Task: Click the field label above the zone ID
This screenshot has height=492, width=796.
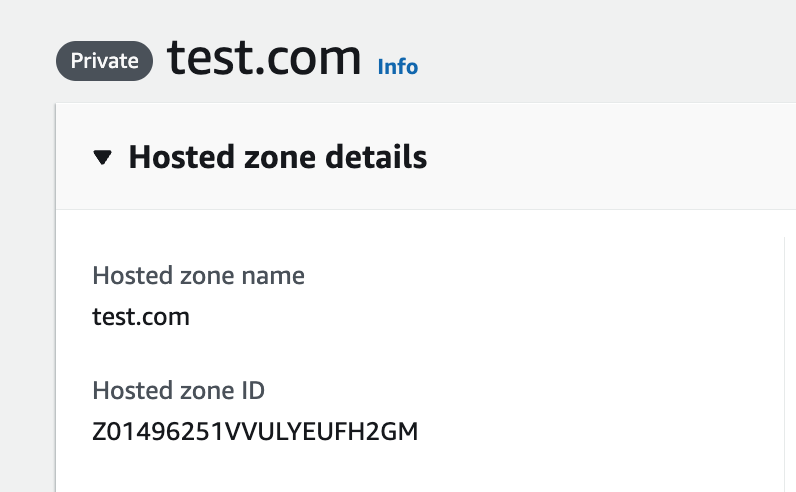Action: pyautogui.click(x=178, y=390)
